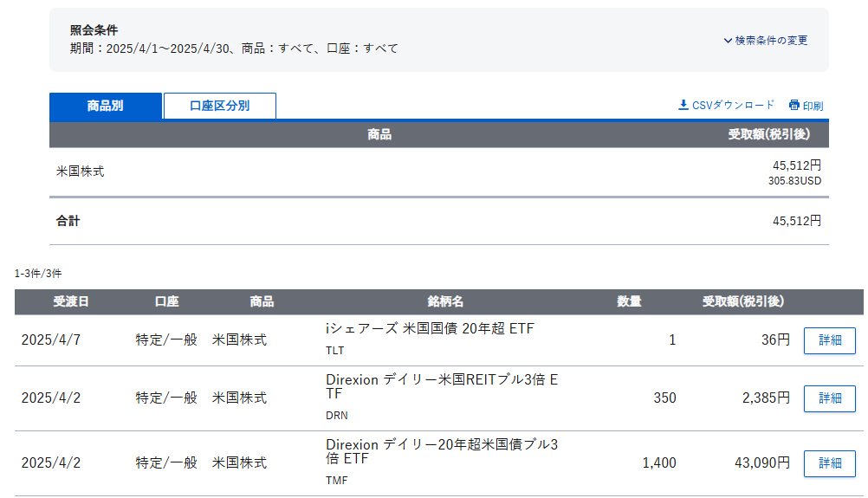Click the Direxion デイリー米国REITブル3倍 ETF name
Viewport: 868px width, 498px height.
(x=442, y=386)
